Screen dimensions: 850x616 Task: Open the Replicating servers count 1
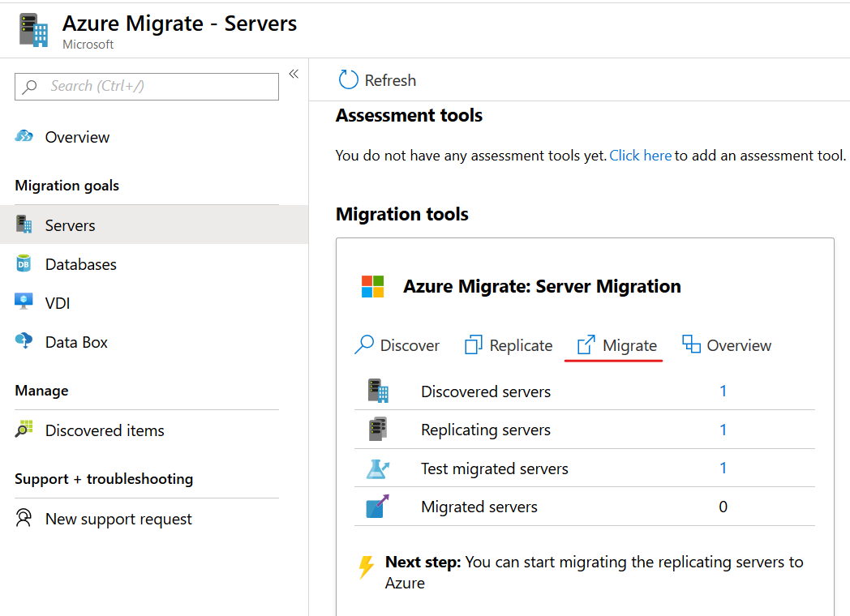pos(723,430)
